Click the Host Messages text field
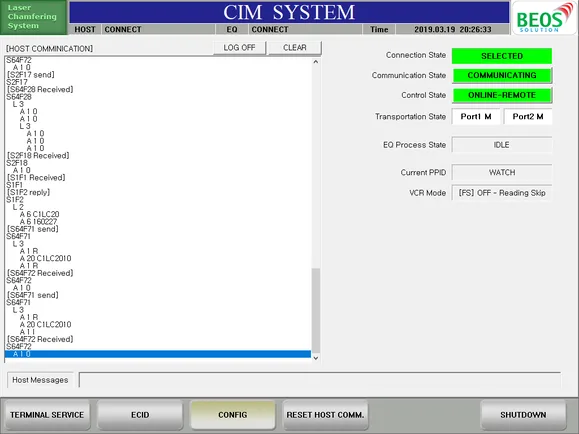 [320, 380]
